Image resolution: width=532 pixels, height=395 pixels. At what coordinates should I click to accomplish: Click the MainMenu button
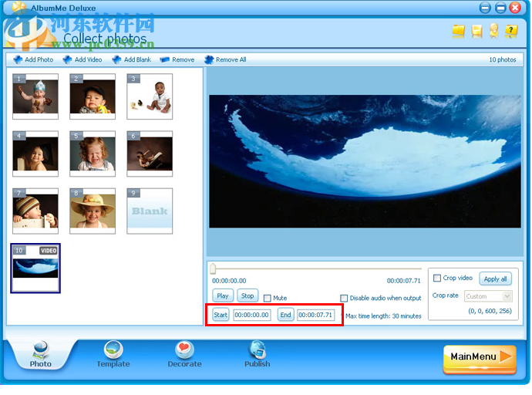480,358
